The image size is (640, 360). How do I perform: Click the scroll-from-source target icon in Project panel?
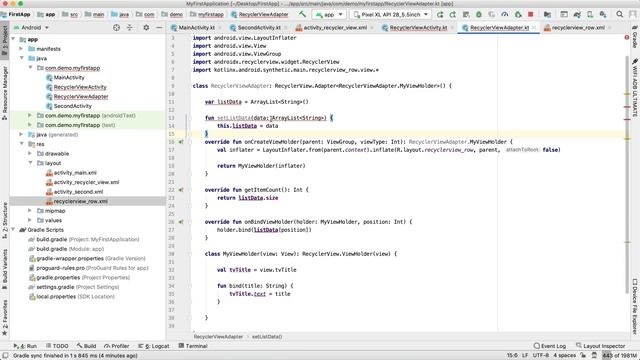(x=116, y=27)
